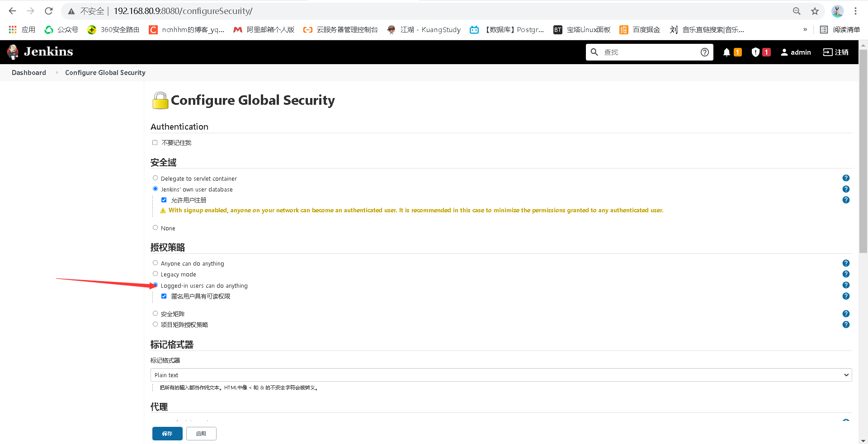The height and width of the screenshot is (444, 868).
Task: Open help for 匿名用户具有可读权限 option
Action: [846, 296]
